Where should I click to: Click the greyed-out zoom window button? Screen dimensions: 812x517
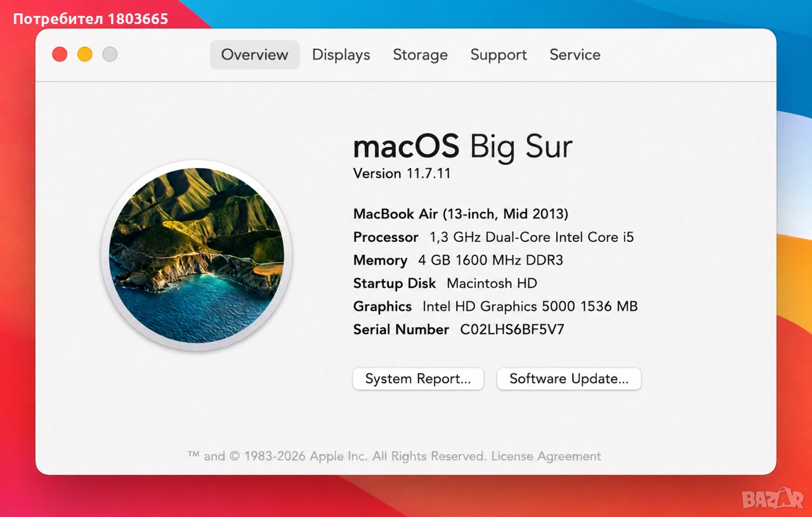point(110,55)
